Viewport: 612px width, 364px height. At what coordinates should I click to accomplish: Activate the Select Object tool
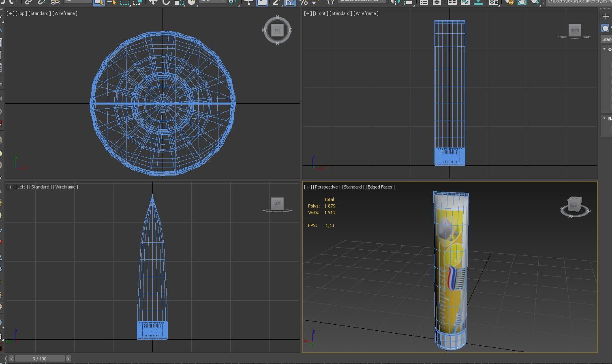pos(99,2)
